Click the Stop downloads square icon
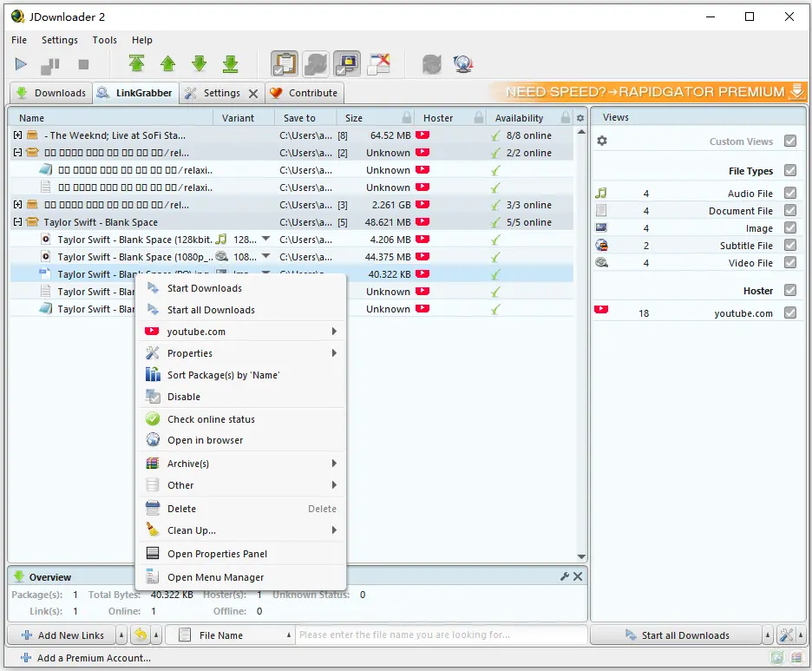The width and height of the screenshot is (812, 671). pyautogui.click(x=83, y=64)
